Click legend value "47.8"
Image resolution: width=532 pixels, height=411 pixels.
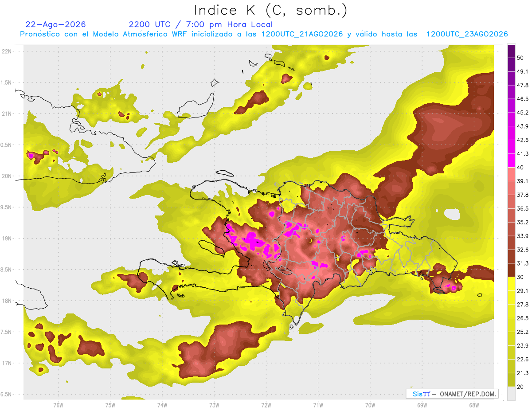click(x=522, y=85)
